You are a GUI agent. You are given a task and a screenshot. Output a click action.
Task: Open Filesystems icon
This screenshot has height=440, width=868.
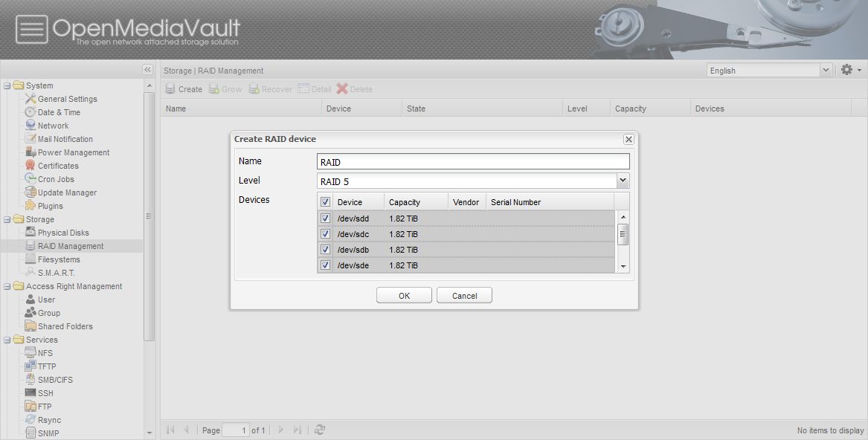30,259
